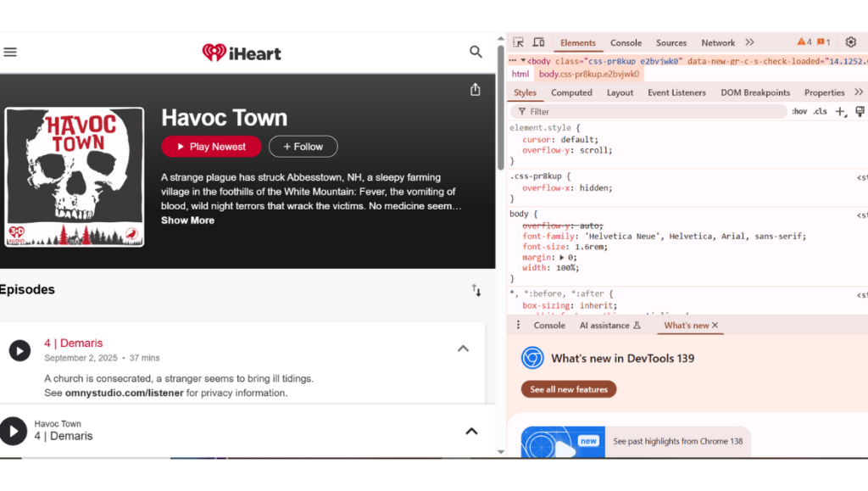Open the omnystudio.com/listener link
This screenshot has width=868, height=491.
pos(124,393)
